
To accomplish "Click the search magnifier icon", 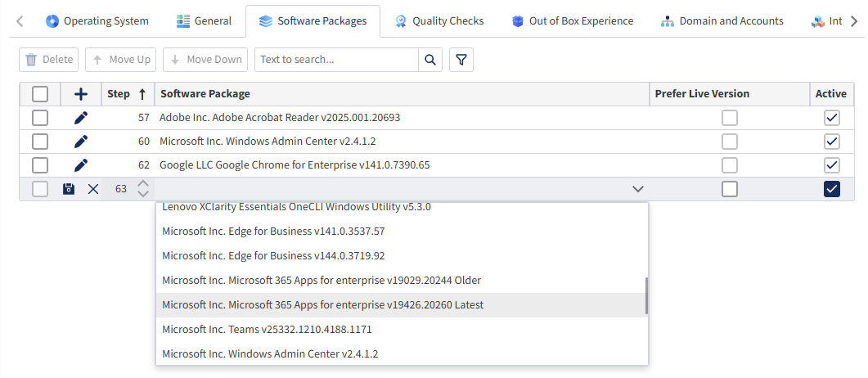I will point(430,60).
